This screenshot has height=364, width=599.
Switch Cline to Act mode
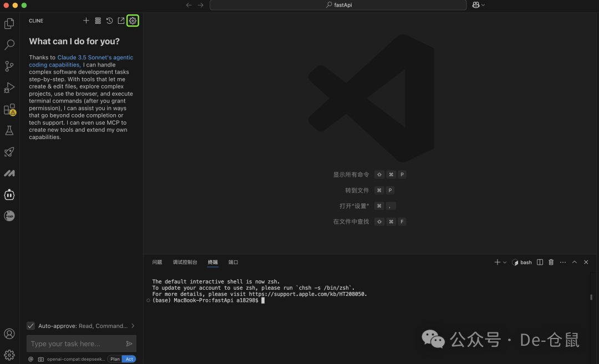[129, 359]
